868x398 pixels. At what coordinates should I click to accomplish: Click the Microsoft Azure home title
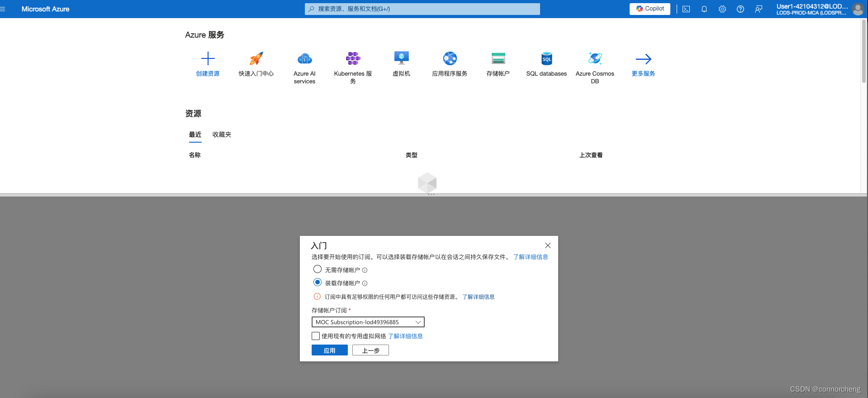click(x=45, y=9)
